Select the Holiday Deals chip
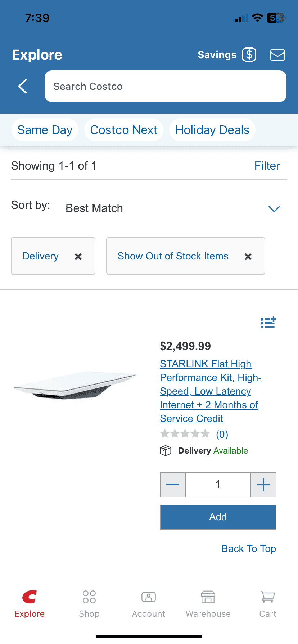The width and height of the screenshot is (298, 644). [212, 130]
